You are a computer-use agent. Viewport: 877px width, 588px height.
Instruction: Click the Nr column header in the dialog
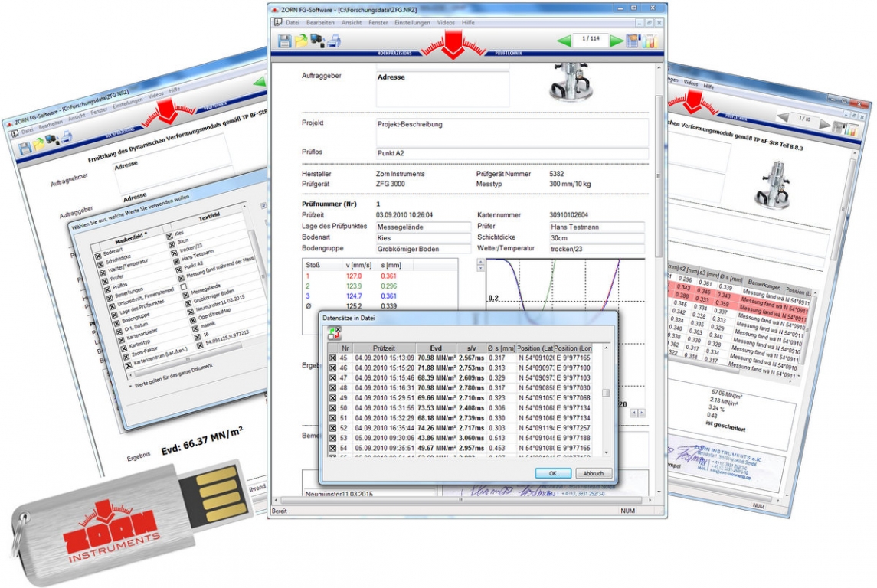pyautogui.click(x=345, y=348)
